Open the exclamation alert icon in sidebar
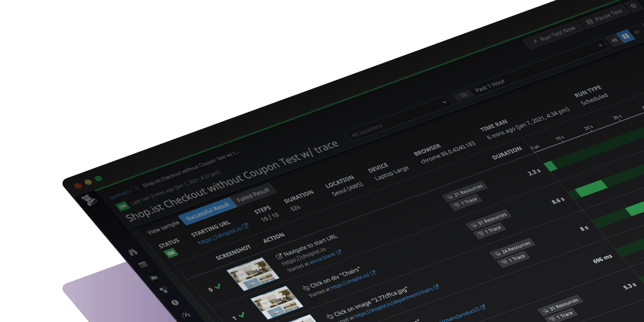The width and height of the screenshot is (644, 322). pyautogui.click(x=175, y=302)
